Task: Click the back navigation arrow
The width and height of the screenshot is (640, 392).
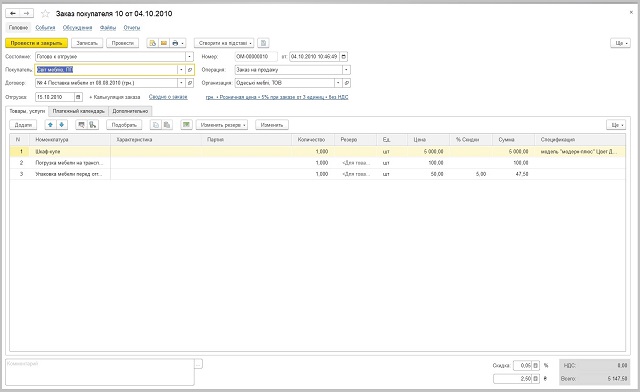Action: point(13,13)
